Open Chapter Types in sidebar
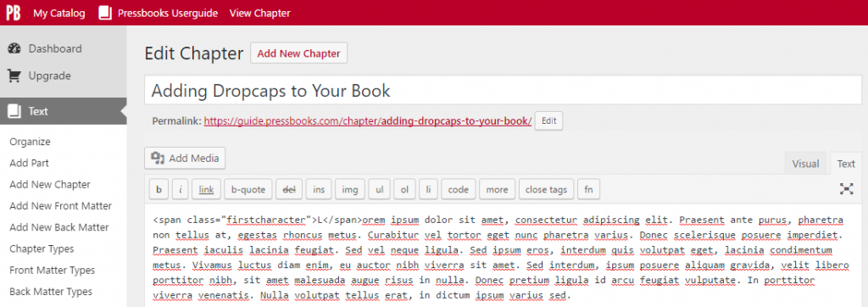The width and height of the screenshot is (868, 307). point(42,249)
